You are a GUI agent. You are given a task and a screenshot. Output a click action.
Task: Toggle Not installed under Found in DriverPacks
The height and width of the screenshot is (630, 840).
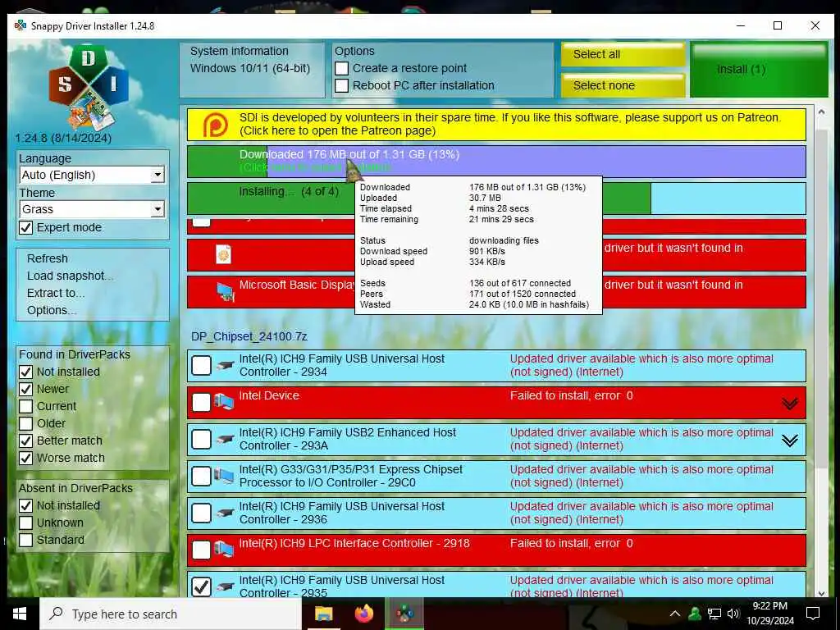tap(25, 372)
